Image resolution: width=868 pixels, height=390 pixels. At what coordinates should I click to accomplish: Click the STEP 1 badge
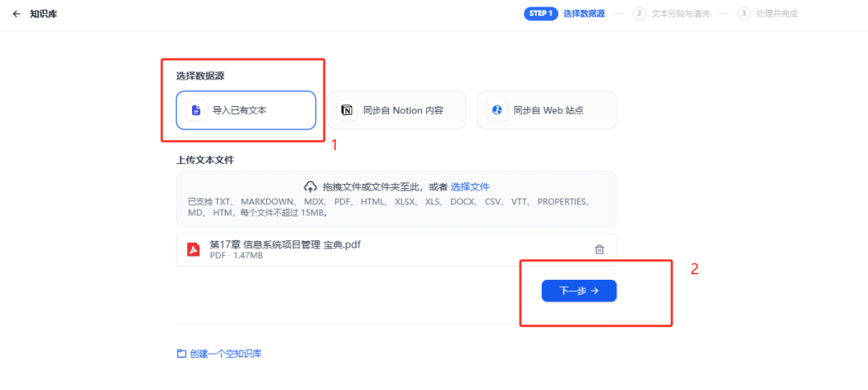541,14
